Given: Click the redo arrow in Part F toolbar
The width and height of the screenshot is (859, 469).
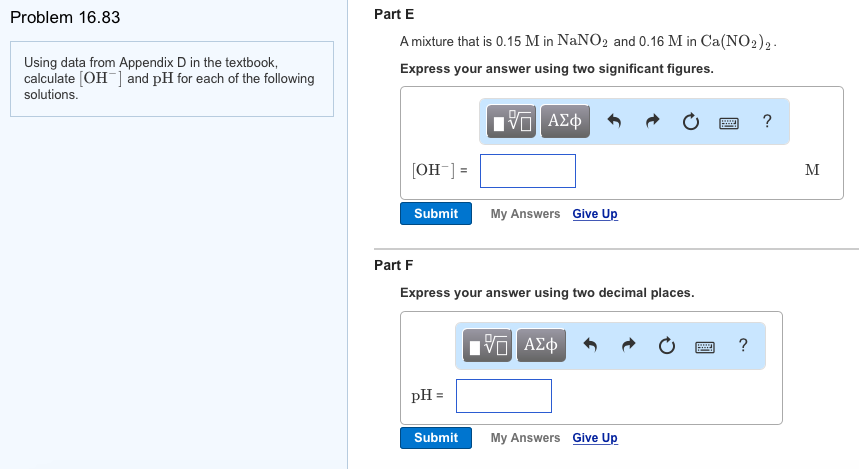Looking at the screenshot, I should [x=628, y=345].
